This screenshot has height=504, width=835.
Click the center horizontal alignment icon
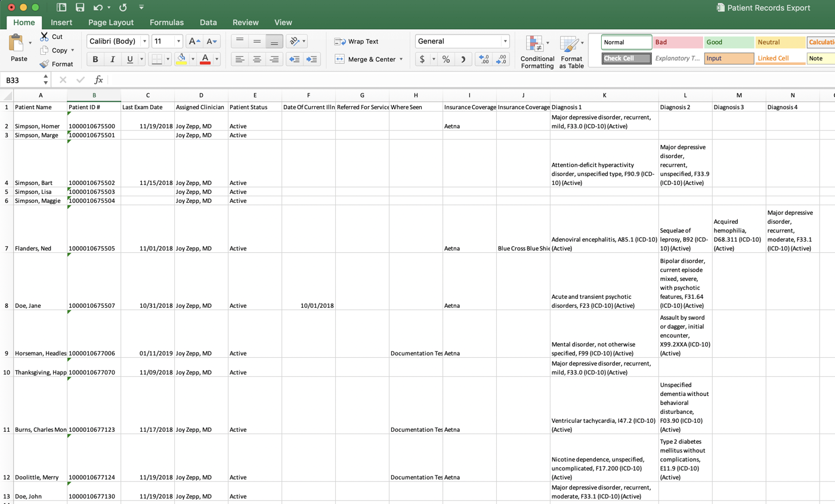click(257, 60)
